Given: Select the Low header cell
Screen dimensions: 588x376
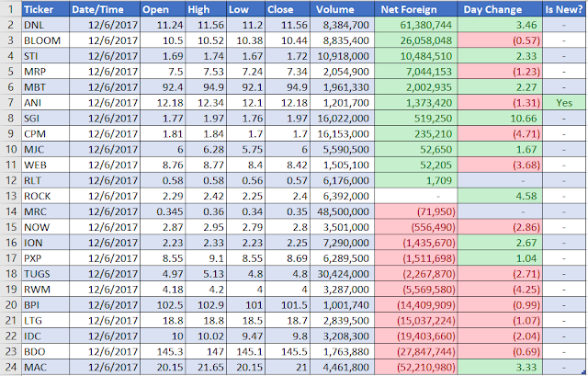Looking at the screenshot, I should [x=245, y=9].
